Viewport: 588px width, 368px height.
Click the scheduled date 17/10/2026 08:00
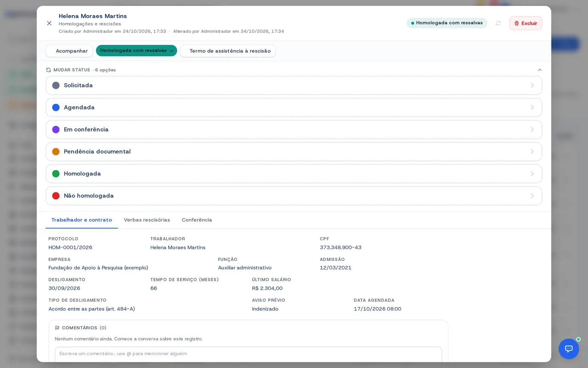click(x=378, y=309)
